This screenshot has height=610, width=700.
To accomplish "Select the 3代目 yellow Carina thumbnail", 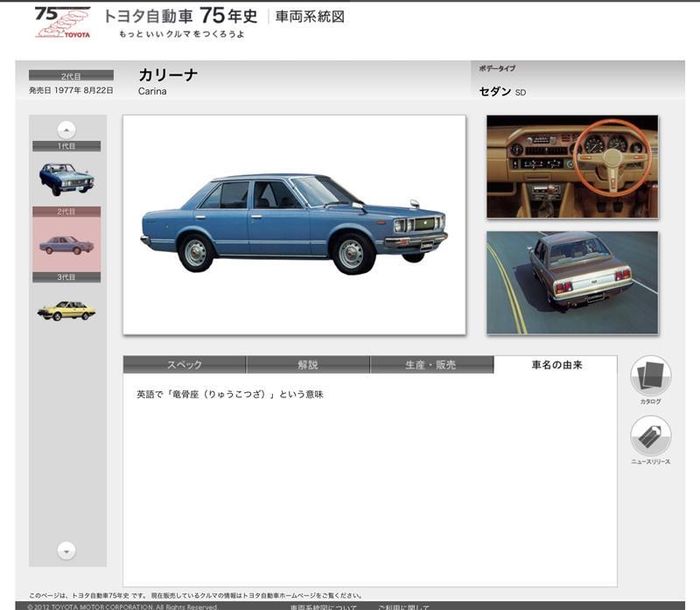I will coord(66,311).
